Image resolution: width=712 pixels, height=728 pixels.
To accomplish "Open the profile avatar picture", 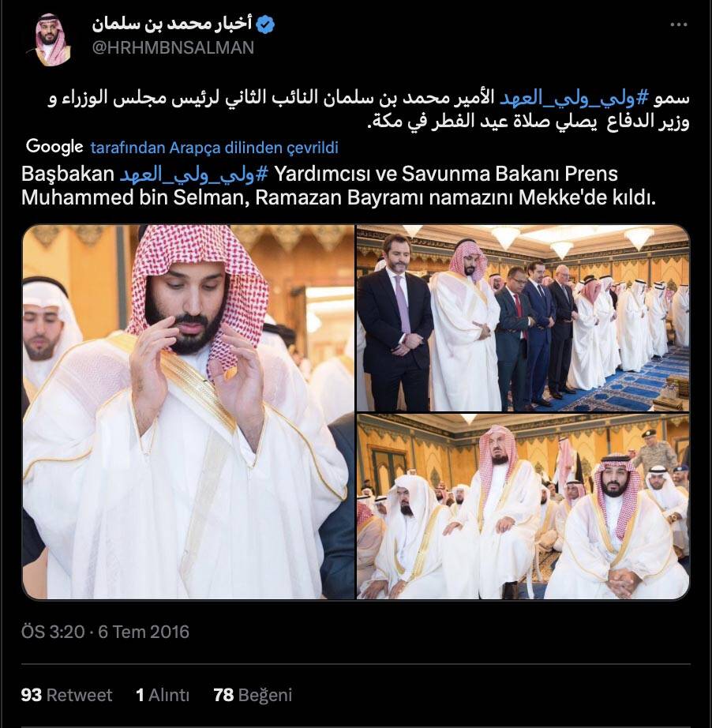I will (x=51, y=40).
